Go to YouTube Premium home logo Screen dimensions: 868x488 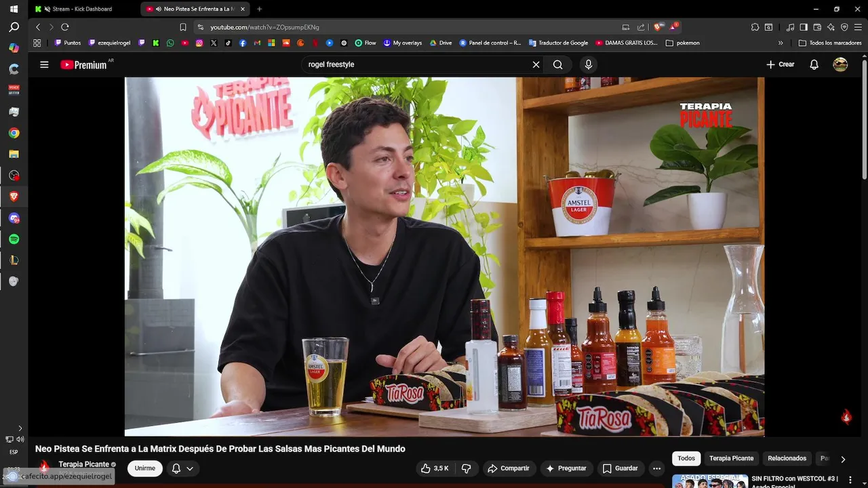(84, 64)
